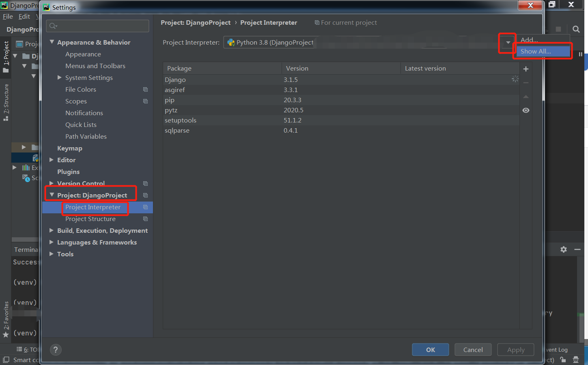Select the setuptools package row
588x365 pixels.
[341, 120]
